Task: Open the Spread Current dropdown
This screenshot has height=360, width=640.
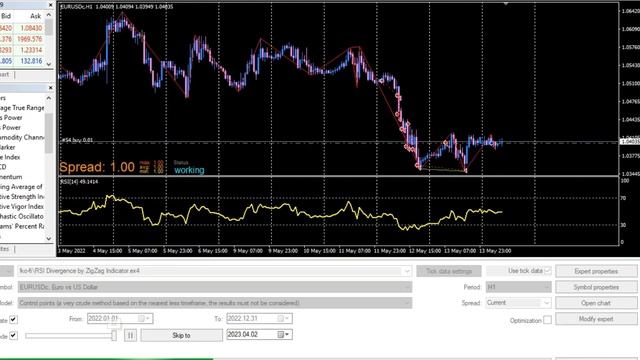Action: (547, 303)
